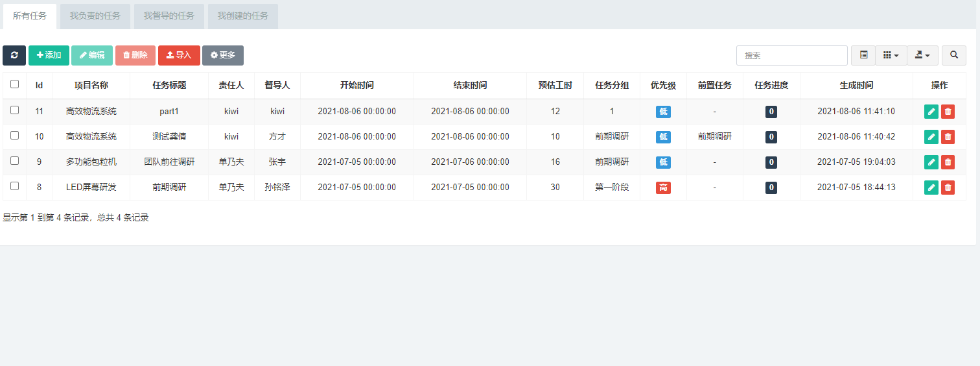Screen dimensions: 980x366
Task: Sort by 开始时间 column header
Action: click(357, 85)
